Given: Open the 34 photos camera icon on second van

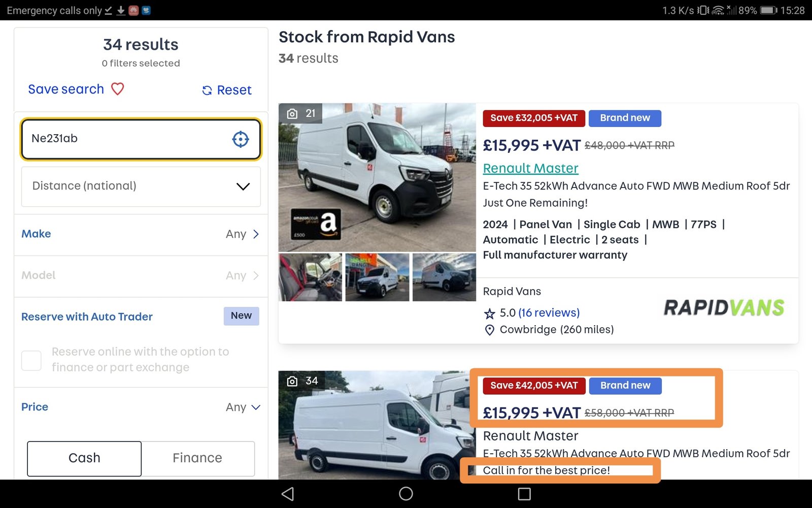Looking at the screenshot, I should (x=292, y=381).
